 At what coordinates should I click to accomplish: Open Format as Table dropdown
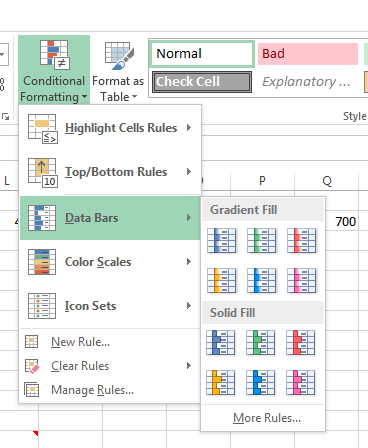(x=118, y=70)
